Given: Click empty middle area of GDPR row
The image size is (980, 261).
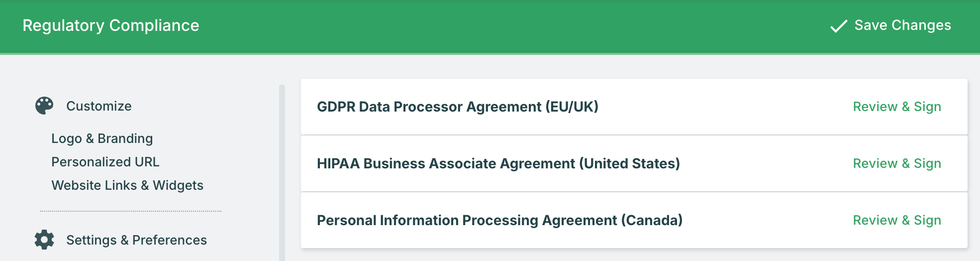Looking at the screenshot, I should 721,107.
